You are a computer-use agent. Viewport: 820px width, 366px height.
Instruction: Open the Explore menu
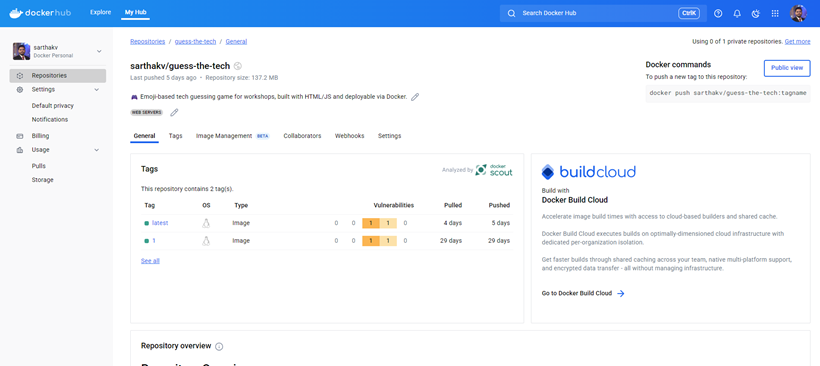[x=100, y=12]
